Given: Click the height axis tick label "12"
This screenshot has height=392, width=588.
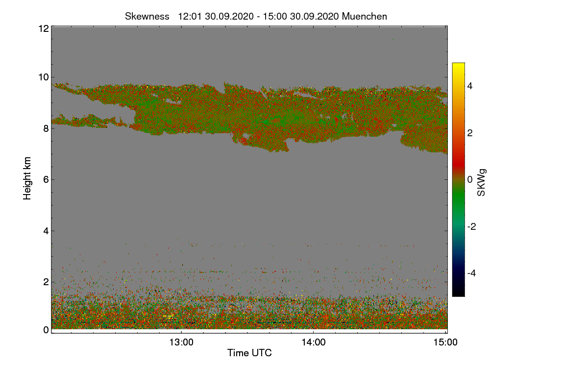Looking at the screenshot, I should coord(43,28).
